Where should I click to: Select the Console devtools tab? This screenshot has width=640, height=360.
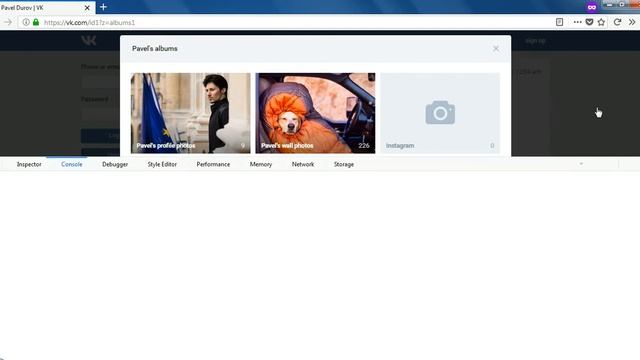tap(72, 164)
